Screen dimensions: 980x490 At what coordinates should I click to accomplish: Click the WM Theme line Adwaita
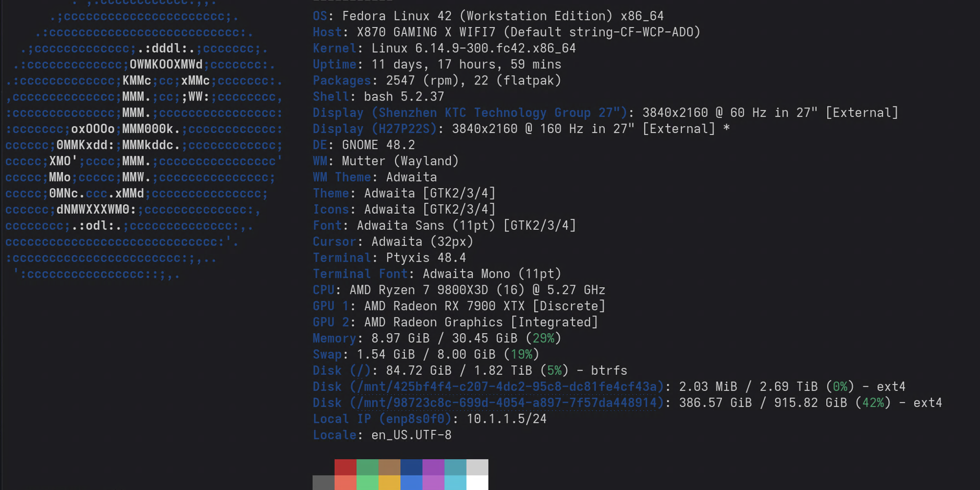tap(375, 178)
